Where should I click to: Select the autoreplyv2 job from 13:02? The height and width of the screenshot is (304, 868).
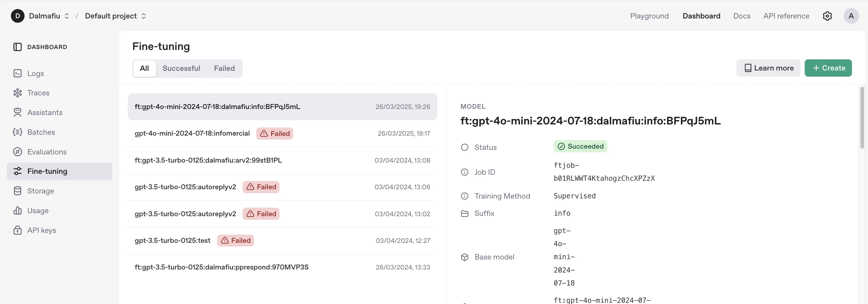[x=282, y=214]
